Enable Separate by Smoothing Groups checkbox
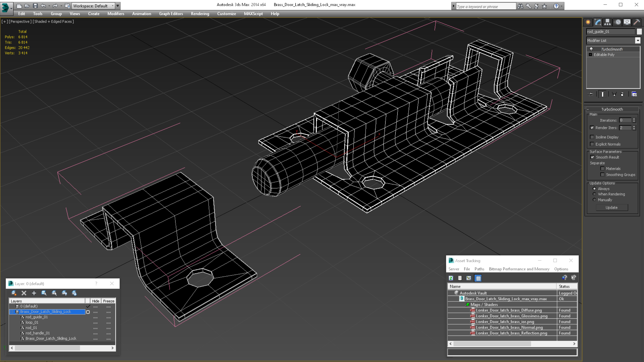 point(602,175)
